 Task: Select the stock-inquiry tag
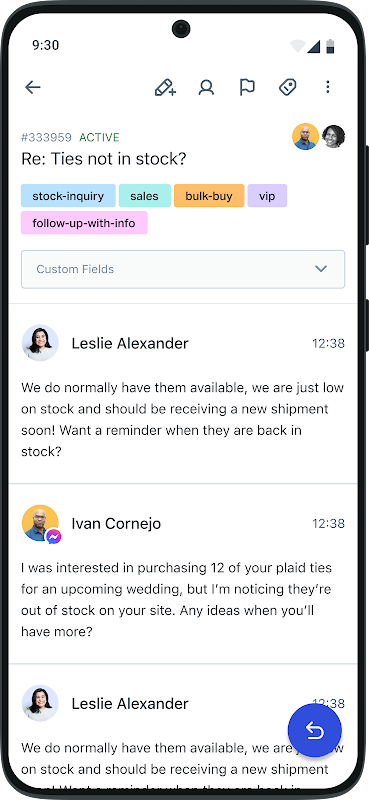(x=68, y=196)
